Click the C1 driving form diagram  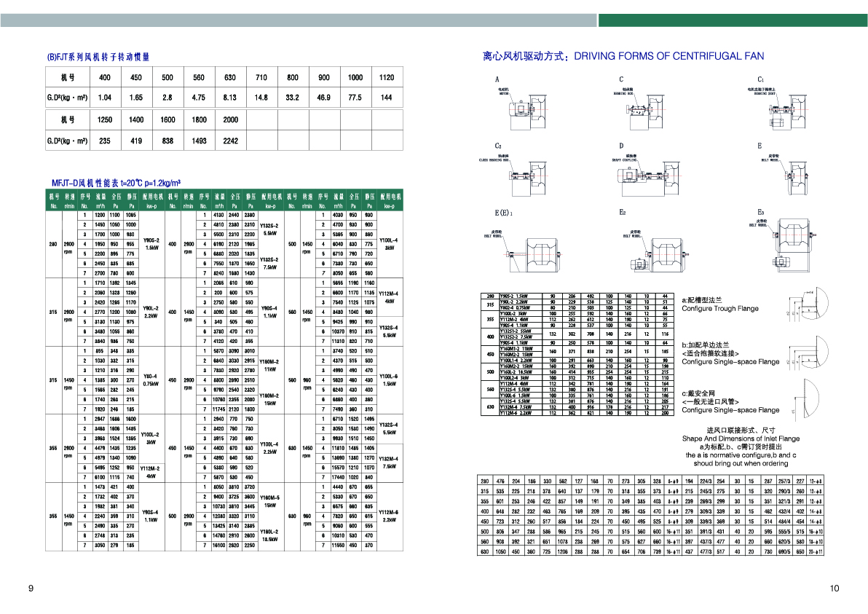point(786,109)
